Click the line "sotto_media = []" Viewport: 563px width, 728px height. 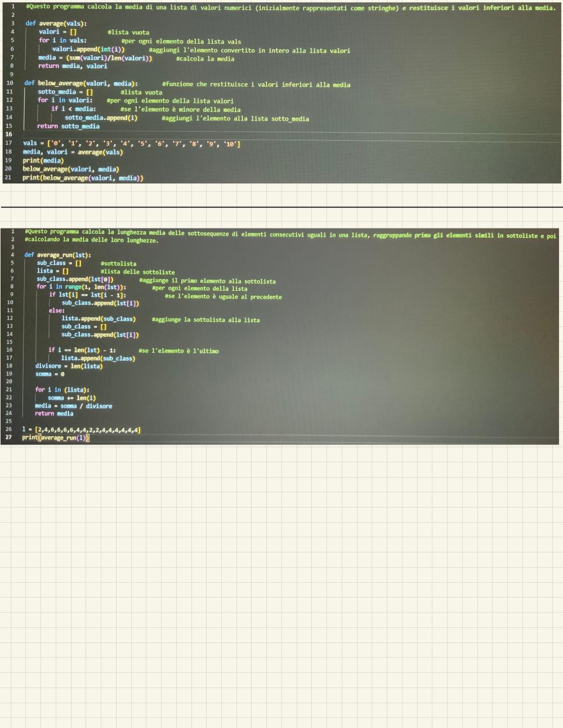pos(65,92)
